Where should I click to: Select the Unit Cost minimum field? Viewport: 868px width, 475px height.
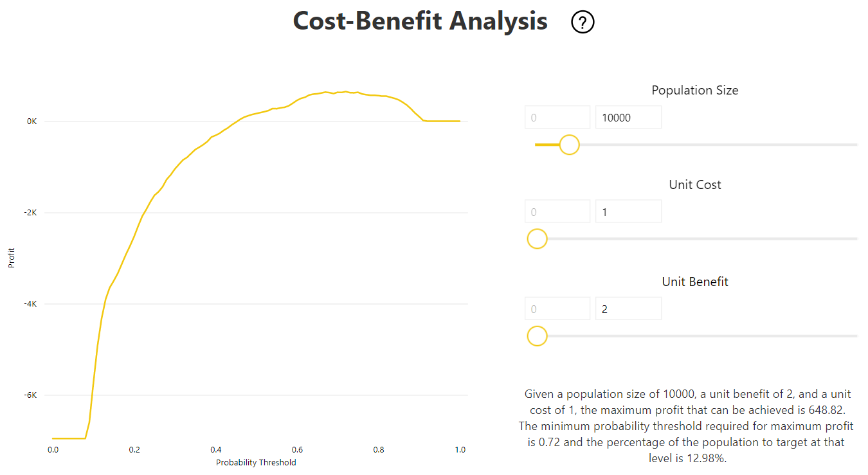557,211
